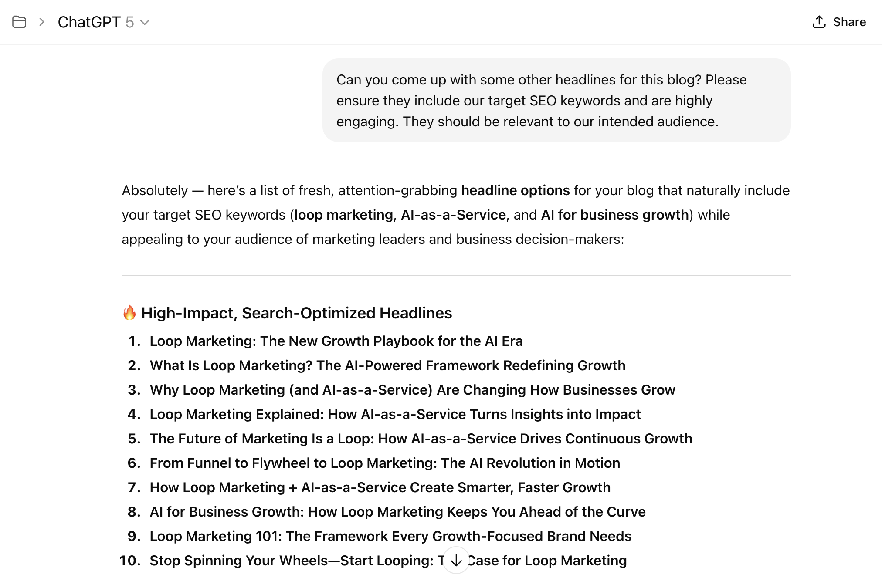The image size is (882, 588).
Task: Click the bold 'AI for business growth' keyword
Action: click(x=614, y=215)
